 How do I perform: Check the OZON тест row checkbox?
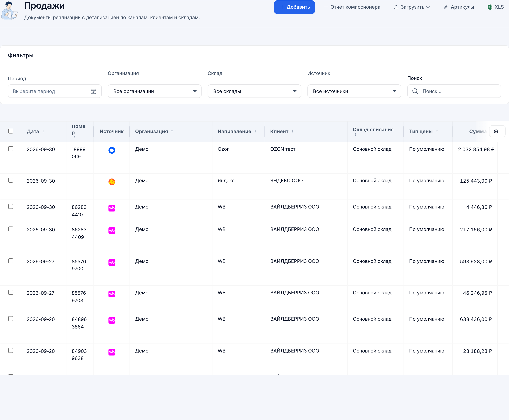[11, 148]
